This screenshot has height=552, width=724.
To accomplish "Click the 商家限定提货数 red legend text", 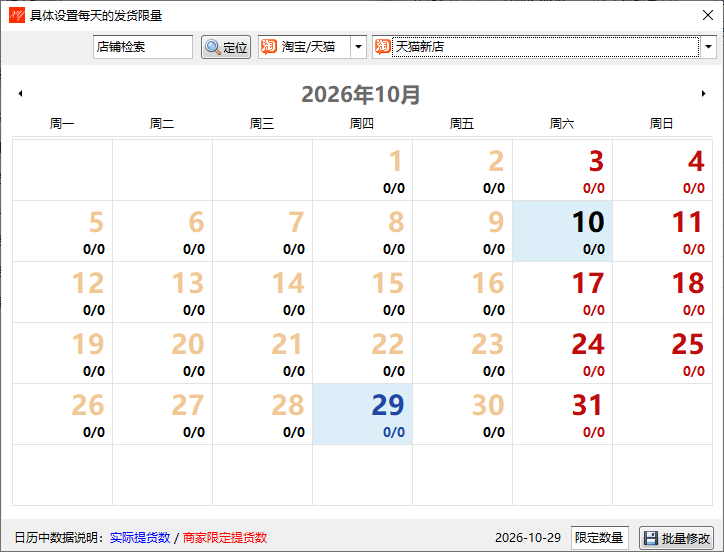I will (225, 538).
